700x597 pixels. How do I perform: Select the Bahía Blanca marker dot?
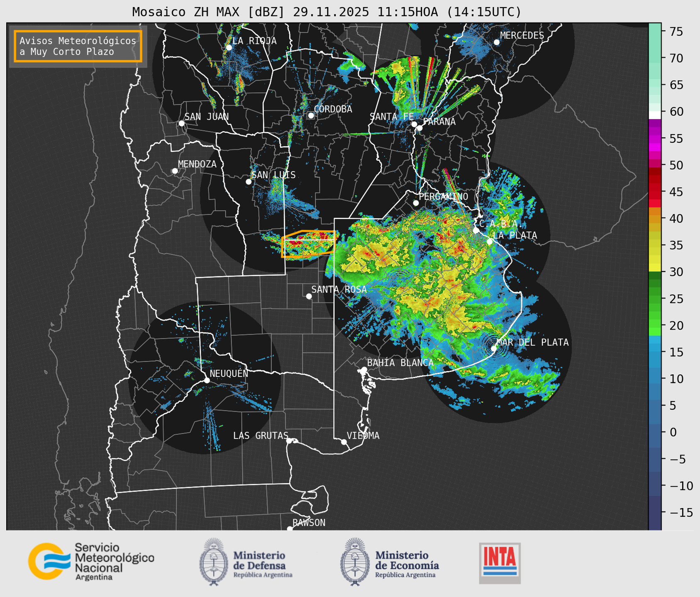364,369
